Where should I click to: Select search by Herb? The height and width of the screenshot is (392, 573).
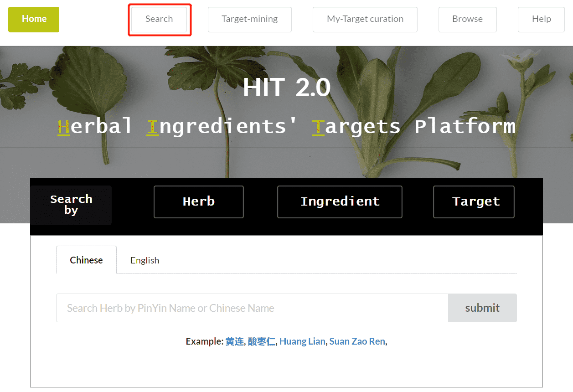point(199,202)
